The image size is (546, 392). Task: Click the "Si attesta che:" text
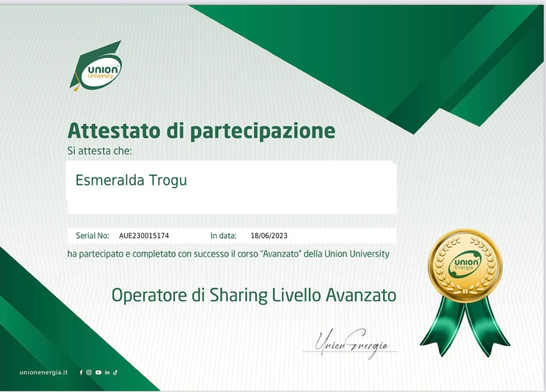[99, 151]
